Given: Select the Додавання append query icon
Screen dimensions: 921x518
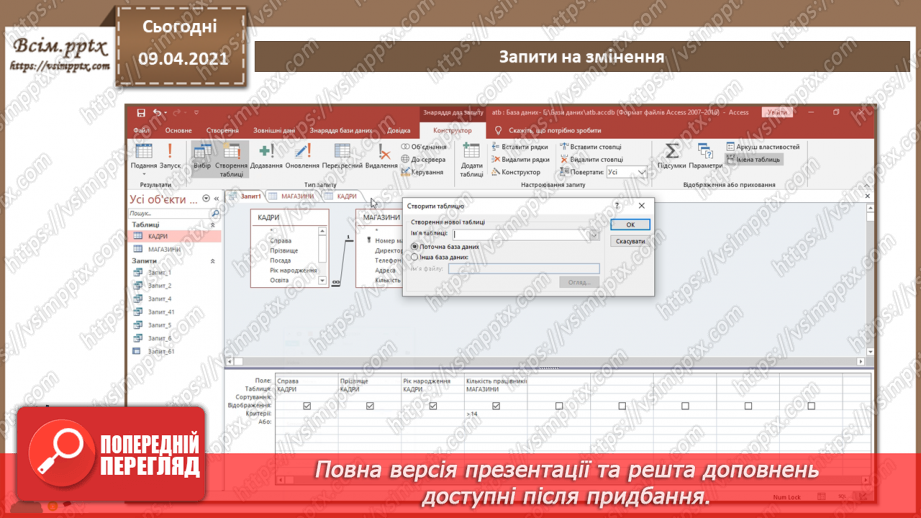Looking at the screenshot, I should (x=266, y=157).
